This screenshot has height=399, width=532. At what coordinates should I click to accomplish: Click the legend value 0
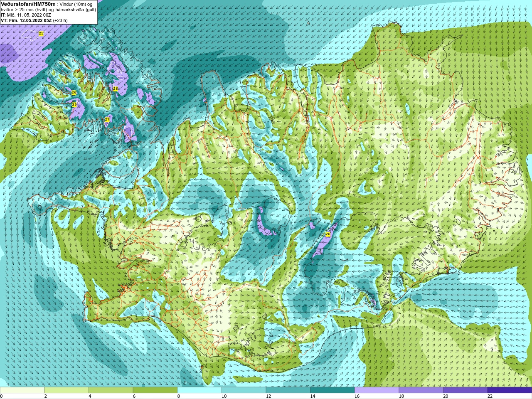(x=1, y=396)
